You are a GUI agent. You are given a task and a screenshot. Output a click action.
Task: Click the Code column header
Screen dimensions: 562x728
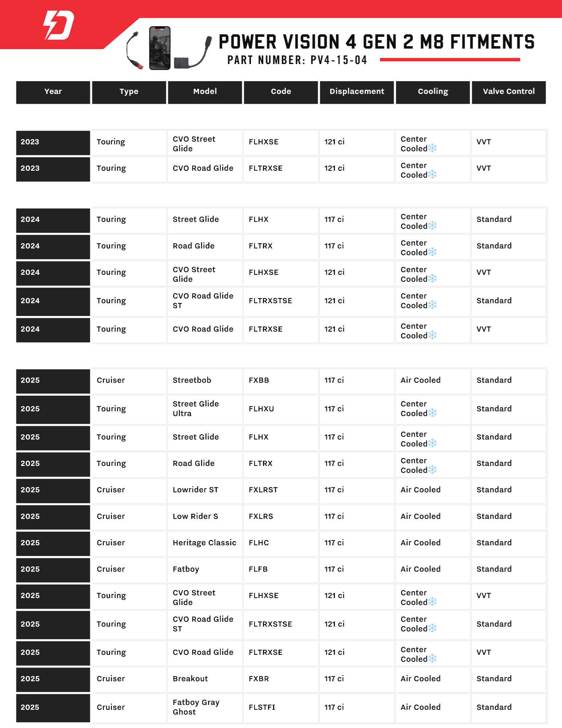coord(281,92)
